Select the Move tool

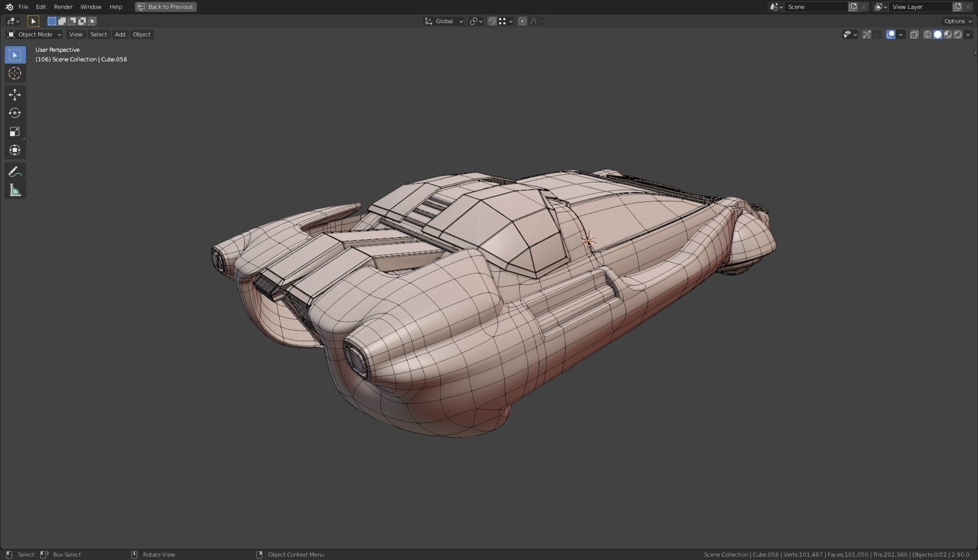15,94
